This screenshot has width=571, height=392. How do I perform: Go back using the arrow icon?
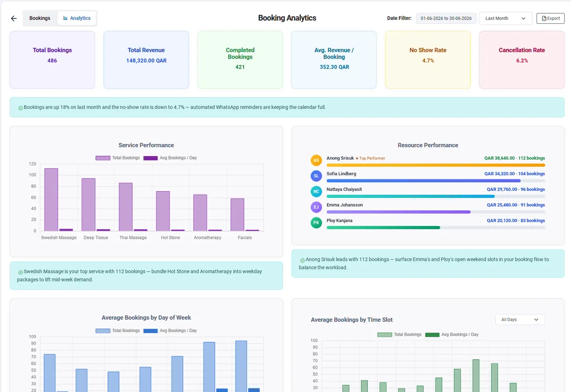coord(14,19)
